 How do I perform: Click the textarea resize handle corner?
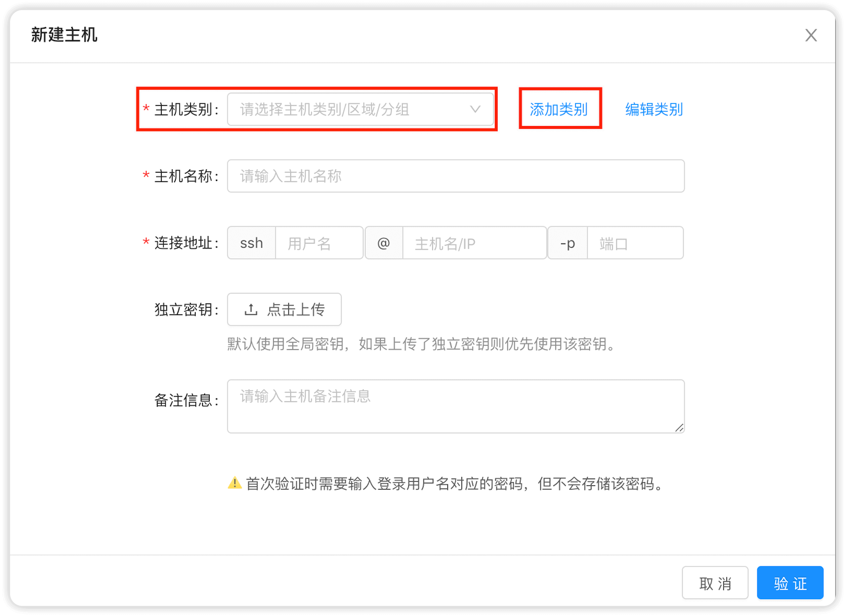point(679,428)
